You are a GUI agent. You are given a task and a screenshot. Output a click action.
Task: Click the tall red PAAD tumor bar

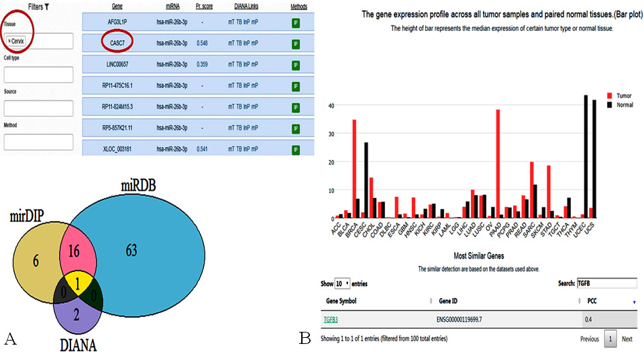click(x=498, y=164)
